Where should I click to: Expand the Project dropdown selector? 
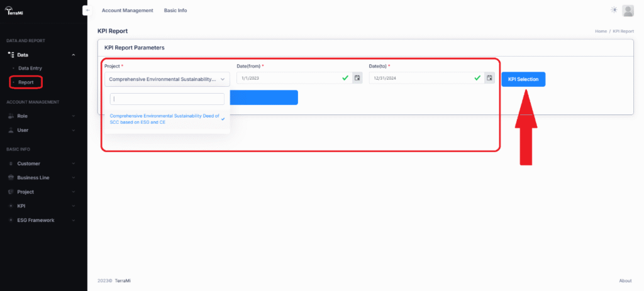click(x=167, y=79)
